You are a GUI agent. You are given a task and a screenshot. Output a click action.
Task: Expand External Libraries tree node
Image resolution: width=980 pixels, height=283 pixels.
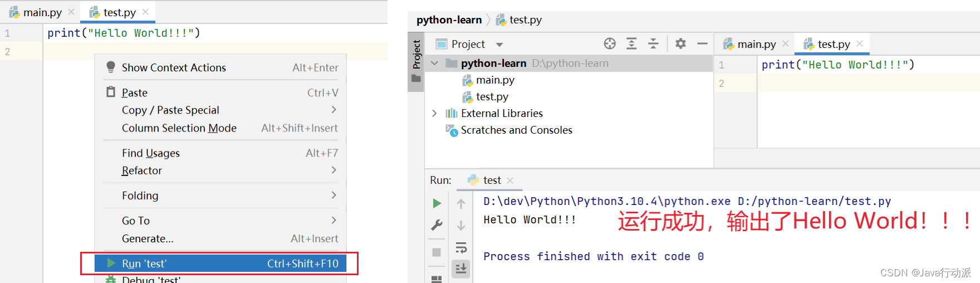click(434, 113)
